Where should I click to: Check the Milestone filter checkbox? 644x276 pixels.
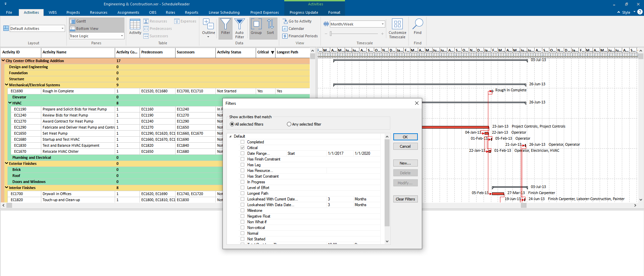[x=242, y=211]
